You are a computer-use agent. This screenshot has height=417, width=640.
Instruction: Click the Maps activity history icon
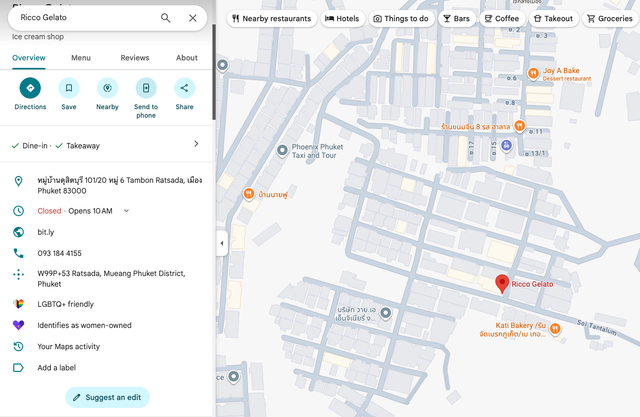point(18,346)
